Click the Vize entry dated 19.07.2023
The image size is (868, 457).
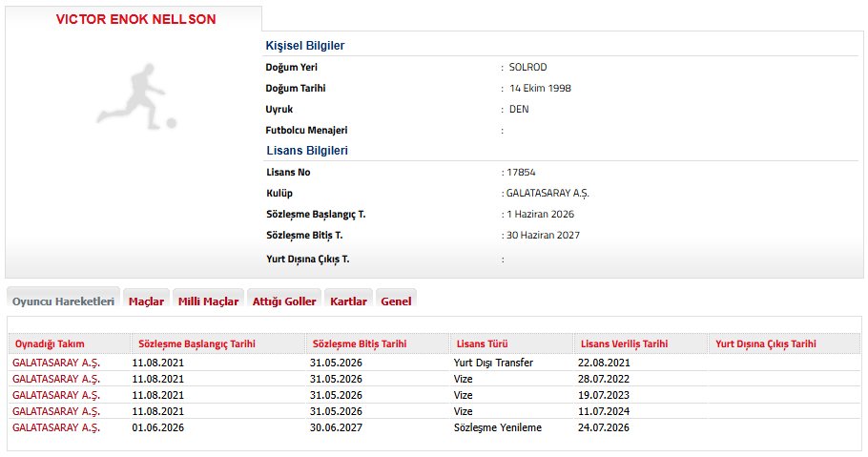pyautogui.click(x=463, y=395)
